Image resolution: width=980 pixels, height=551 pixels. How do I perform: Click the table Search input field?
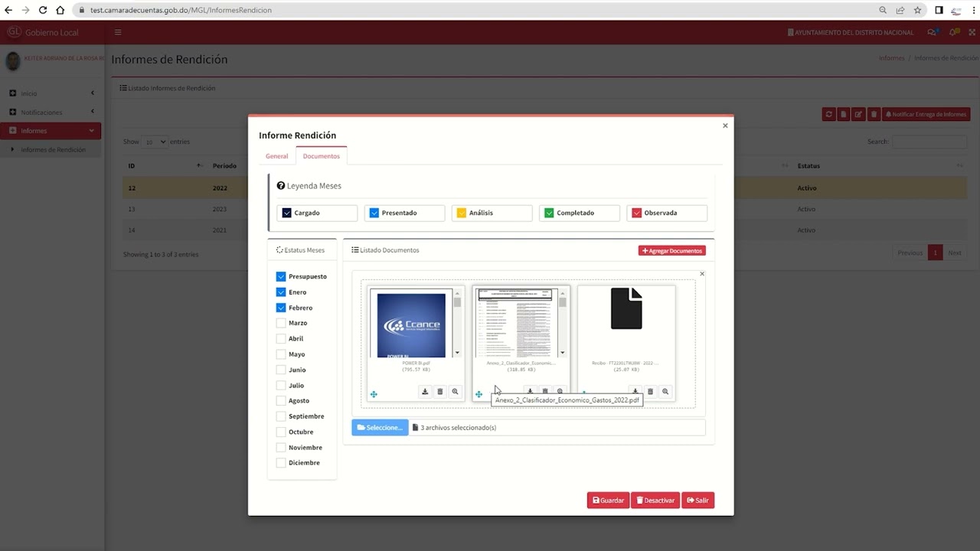pos(929,142)
